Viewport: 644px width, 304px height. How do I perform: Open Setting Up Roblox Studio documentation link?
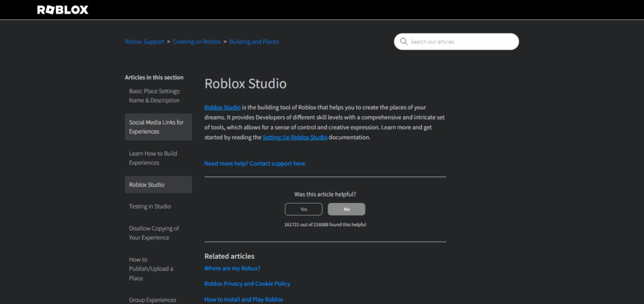pyautogui.click(x=295, y=138)
